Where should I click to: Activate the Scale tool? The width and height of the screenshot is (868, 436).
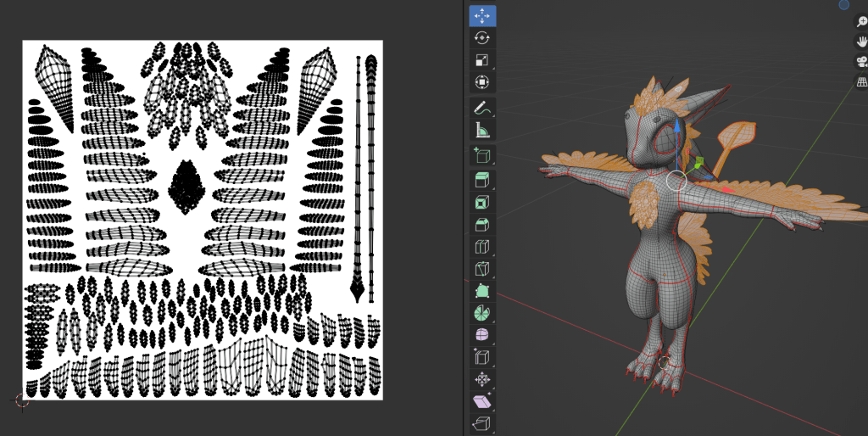point(482,60)
